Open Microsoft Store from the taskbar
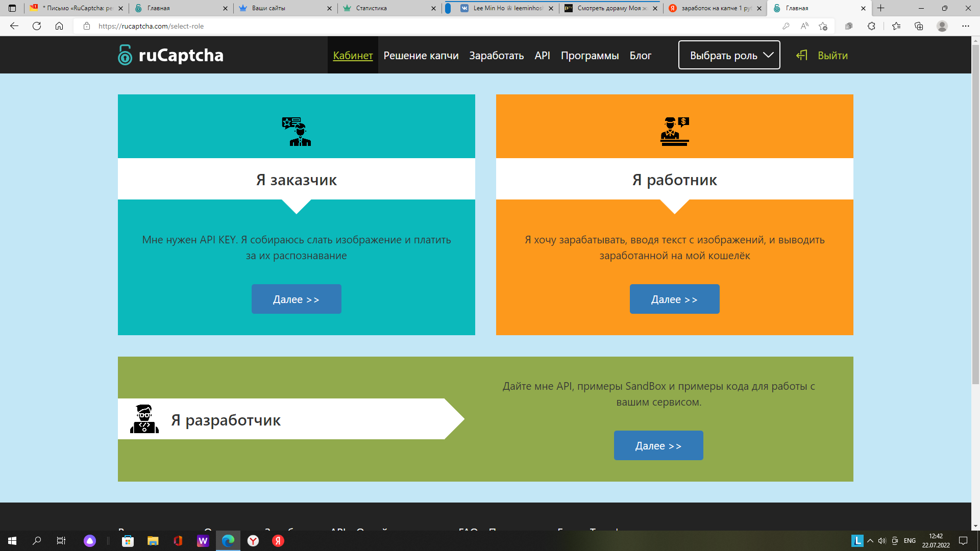Viewport: 980px width, 551px height. 128,541
